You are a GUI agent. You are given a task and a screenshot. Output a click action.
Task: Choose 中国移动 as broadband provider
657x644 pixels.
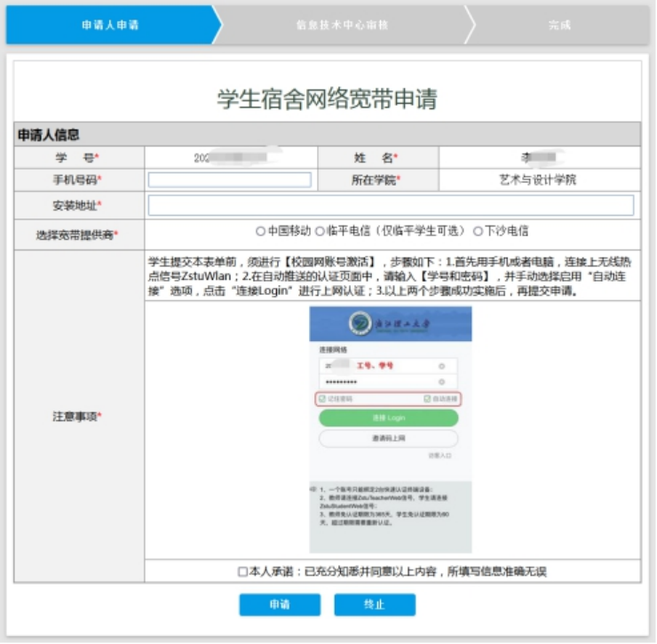pyautogui.click(x=261, y=231)
